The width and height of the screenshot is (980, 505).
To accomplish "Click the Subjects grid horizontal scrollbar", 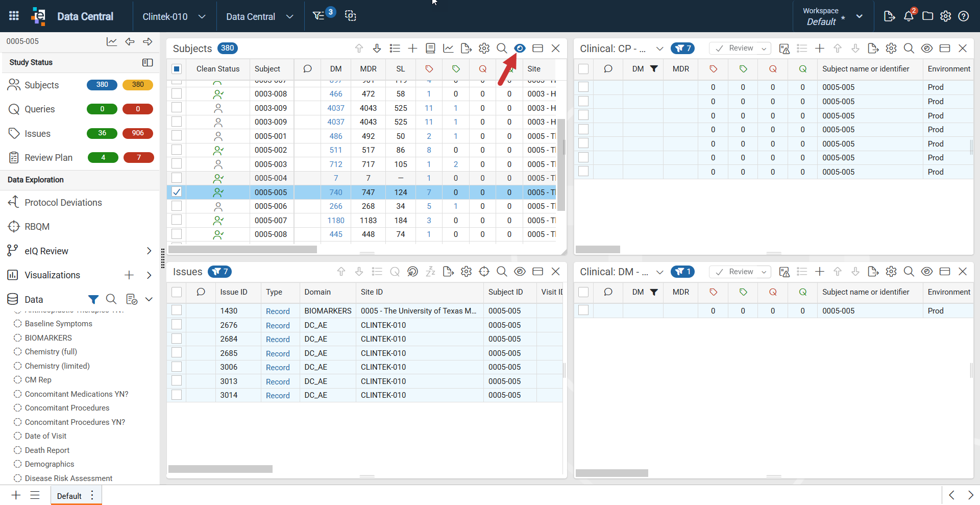I will coord(243,250).
